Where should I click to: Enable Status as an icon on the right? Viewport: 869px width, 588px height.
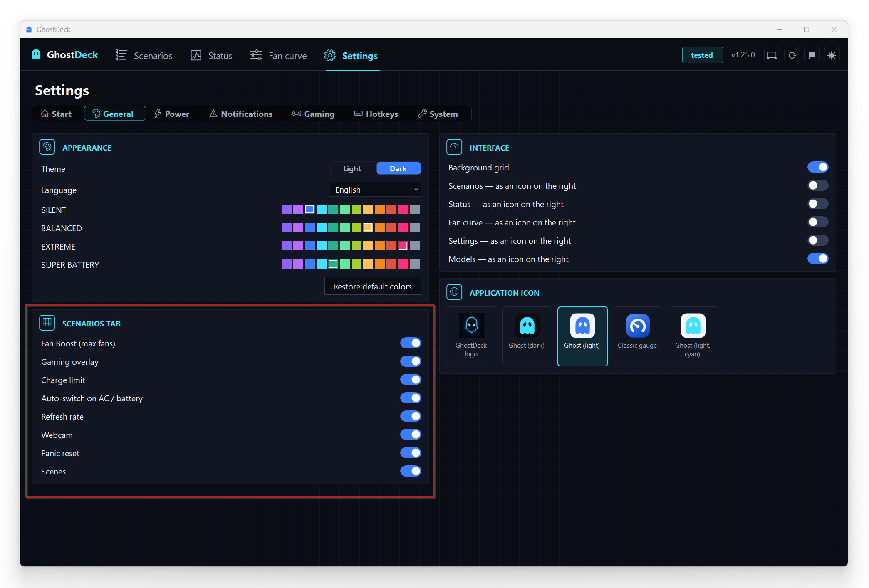(x=818, y=204)
